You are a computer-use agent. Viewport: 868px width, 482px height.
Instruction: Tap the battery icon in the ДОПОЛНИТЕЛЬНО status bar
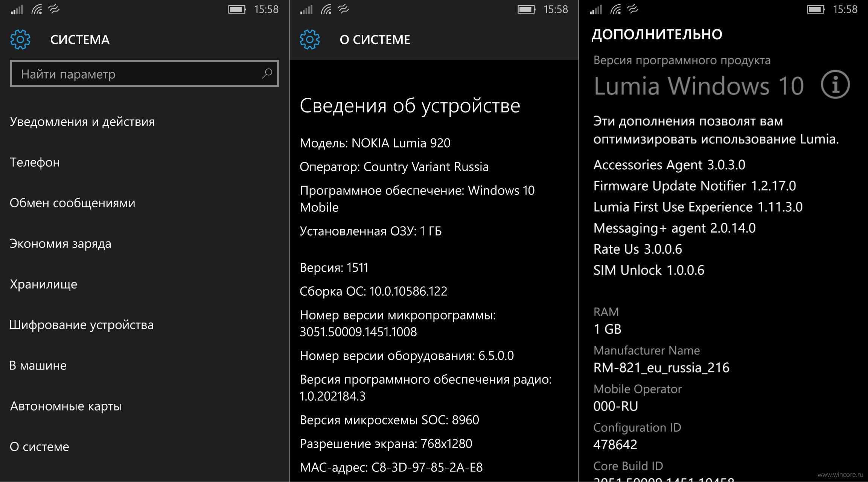click(816, 9)
